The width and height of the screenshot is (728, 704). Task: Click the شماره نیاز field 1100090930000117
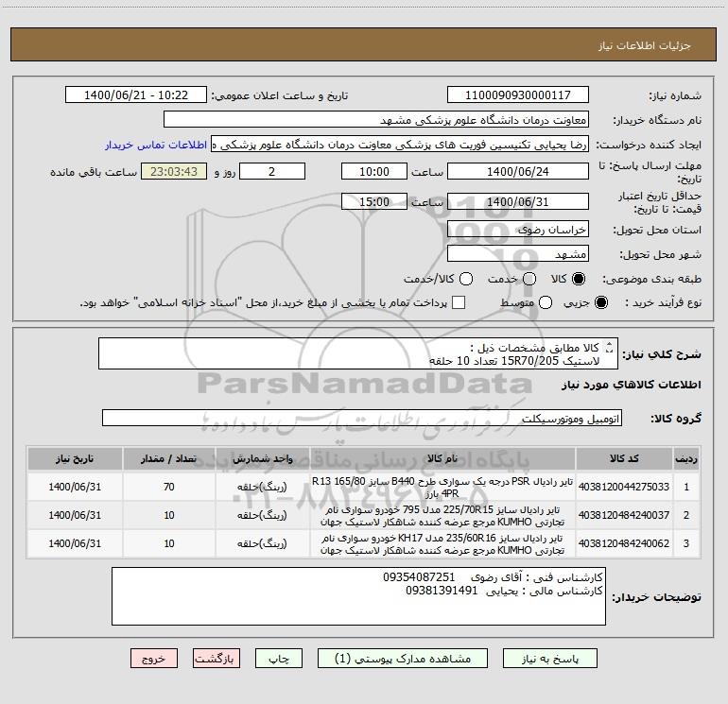point(518,95)
